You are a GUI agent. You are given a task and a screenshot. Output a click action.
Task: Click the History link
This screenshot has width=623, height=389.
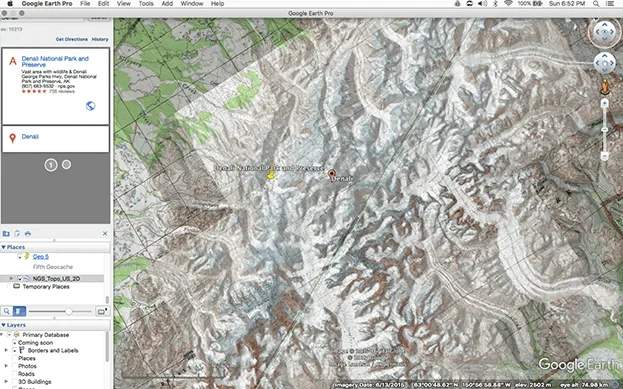click(100, 39)
